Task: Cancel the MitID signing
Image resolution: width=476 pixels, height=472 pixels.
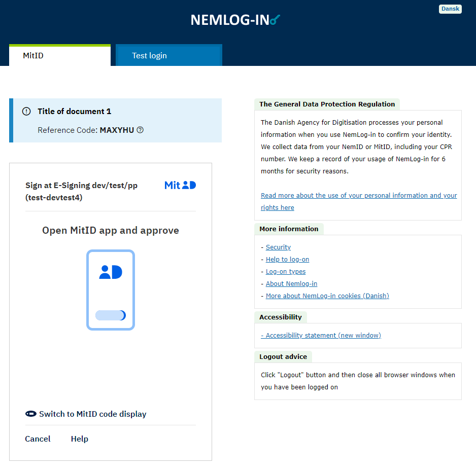Action: pos(38,439)
